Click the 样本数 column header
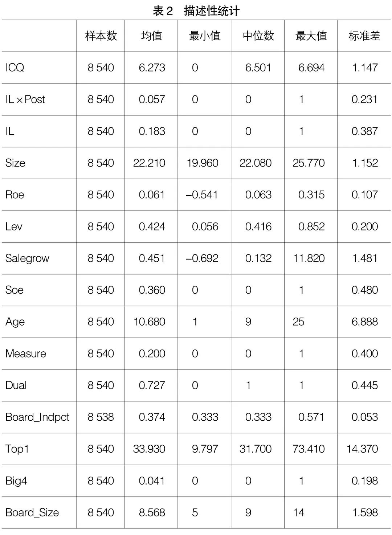This screenshot has width=392, height=535. pyautogui.click(x=101, y=36)
